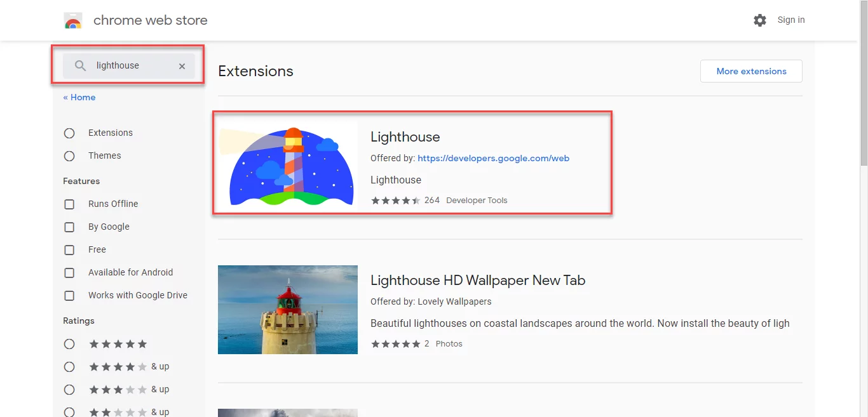Enable the Free filter
This screenshot has height=417, width=868.
click(69, 249)
